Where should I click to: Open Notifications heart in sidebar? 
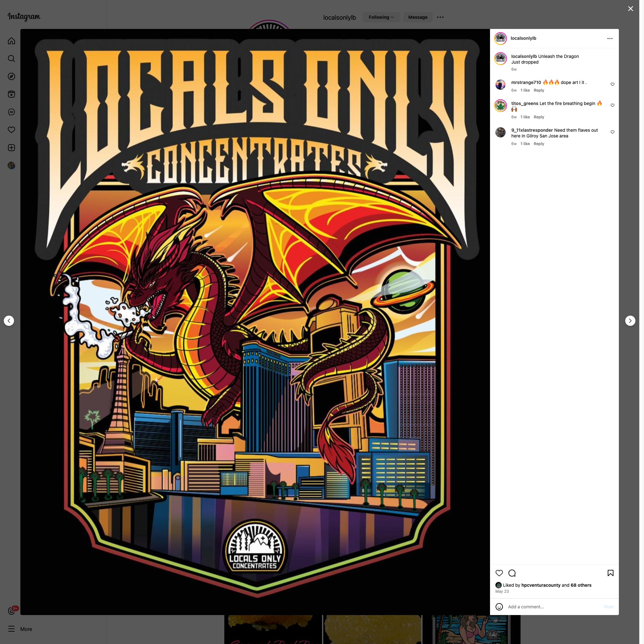[11, 130]
